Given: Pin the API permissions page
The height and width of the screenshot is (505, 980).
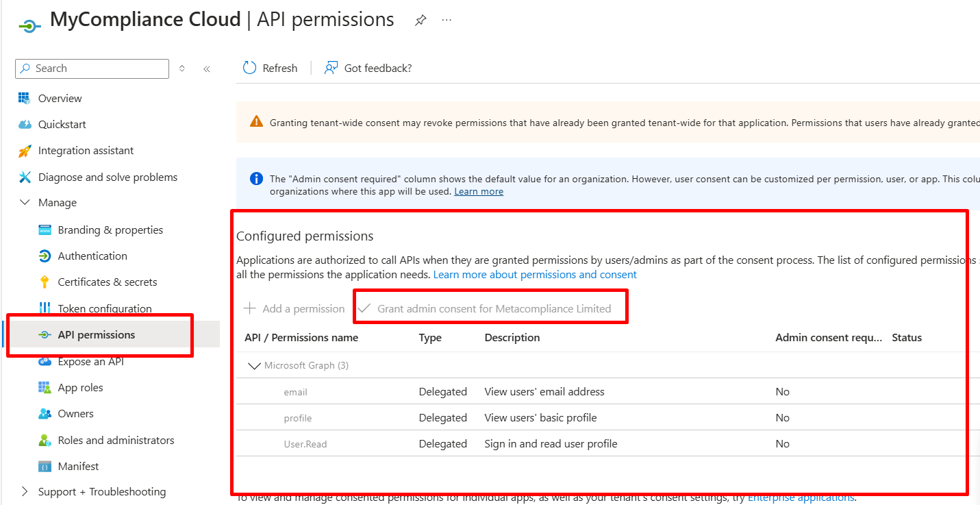Looking at the screenshot, I should click(x=420, y=21).
